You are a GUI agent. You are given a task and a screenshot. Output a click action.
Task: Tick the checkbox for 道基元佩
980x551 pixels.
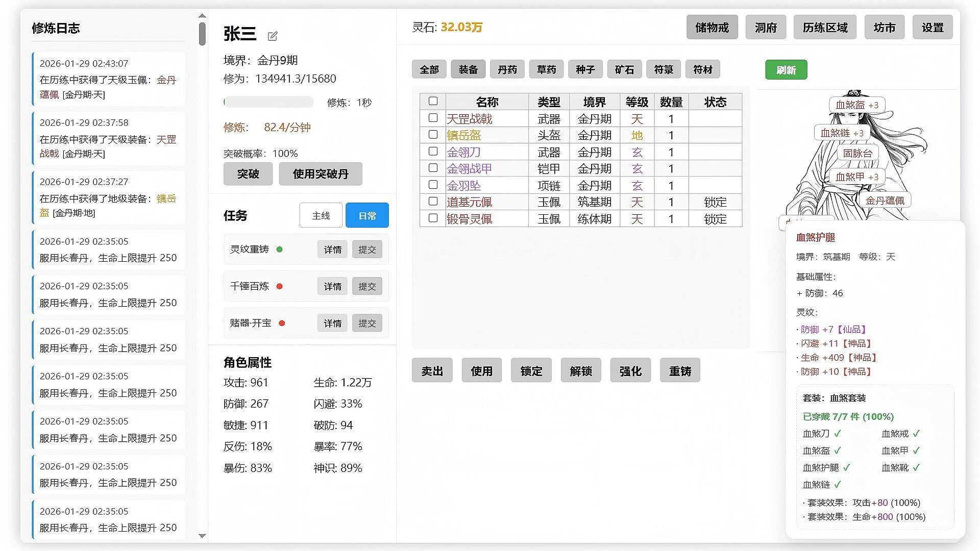click(x=433, y=201)
